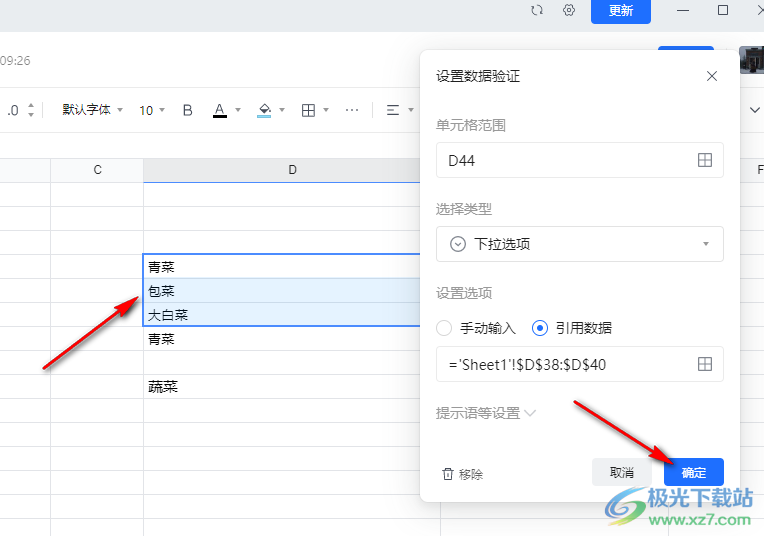The image size is (764, 536).
Task: Click the blue 更新 update button
Action: [621, 11]
